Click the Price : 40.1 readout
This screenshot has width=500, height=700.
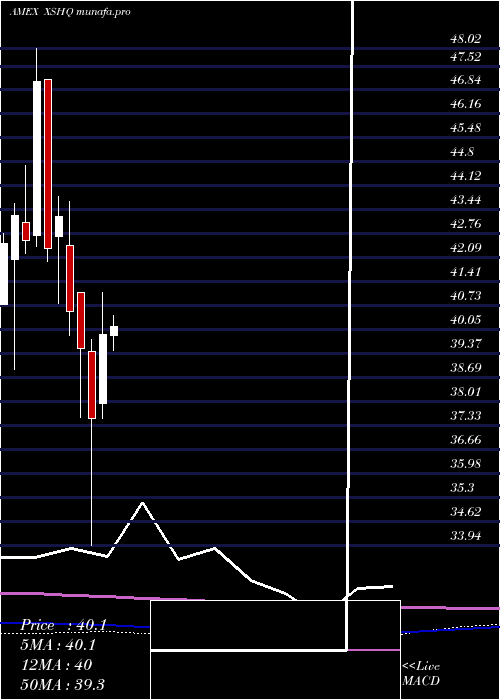click(63, 625)
